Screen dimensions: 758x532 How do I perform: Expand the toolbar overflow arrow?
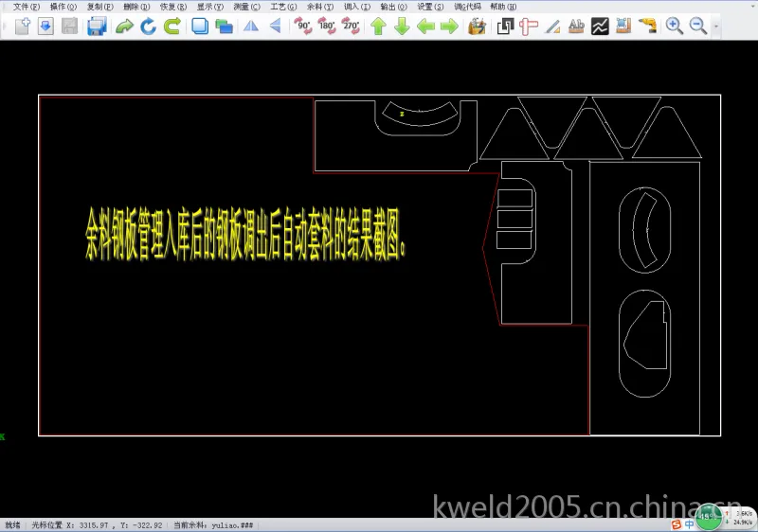point(716,27)
